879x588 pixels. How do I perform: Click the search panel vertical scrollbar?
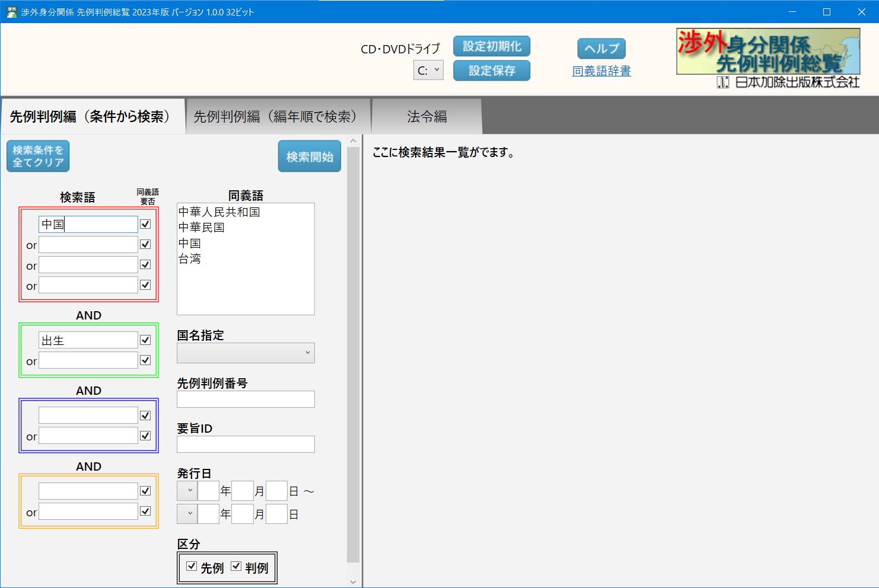pyautogui.click(x=353, y=356)
